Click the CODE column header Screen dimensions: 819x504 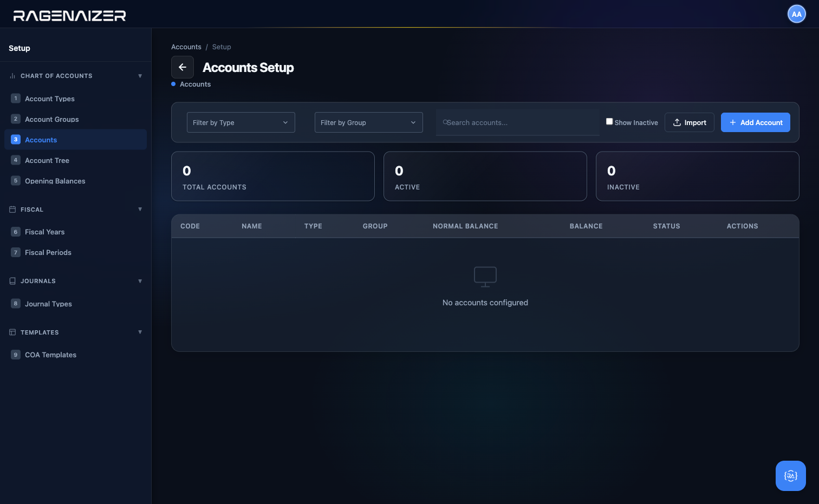(x=190, y=226)
